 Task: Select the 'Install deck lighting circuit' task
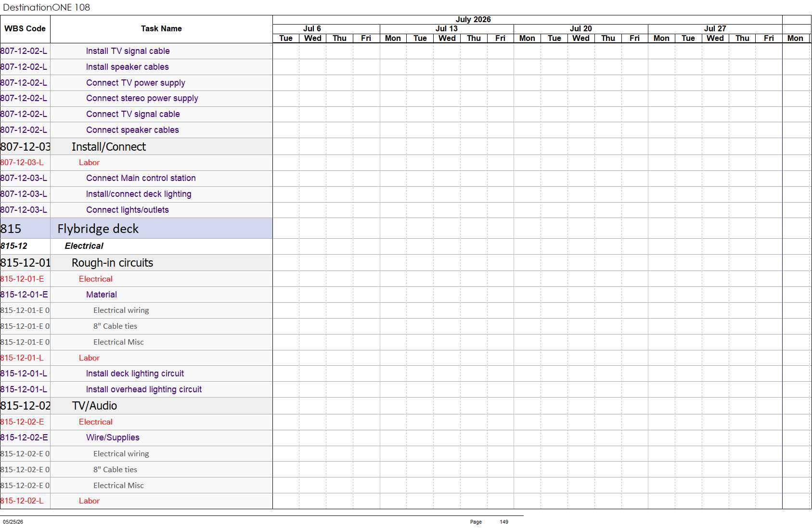pos(135,373)
